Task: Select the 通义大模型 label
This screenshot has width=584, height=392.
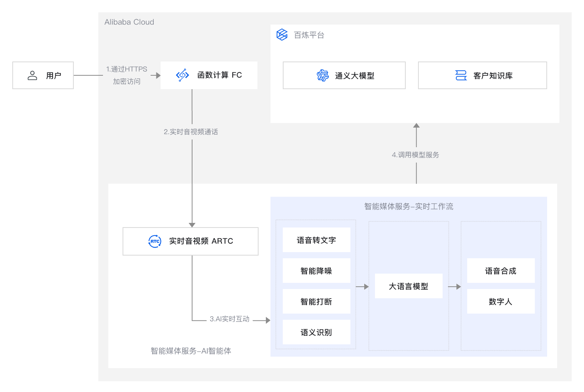Action: [355, 76]
